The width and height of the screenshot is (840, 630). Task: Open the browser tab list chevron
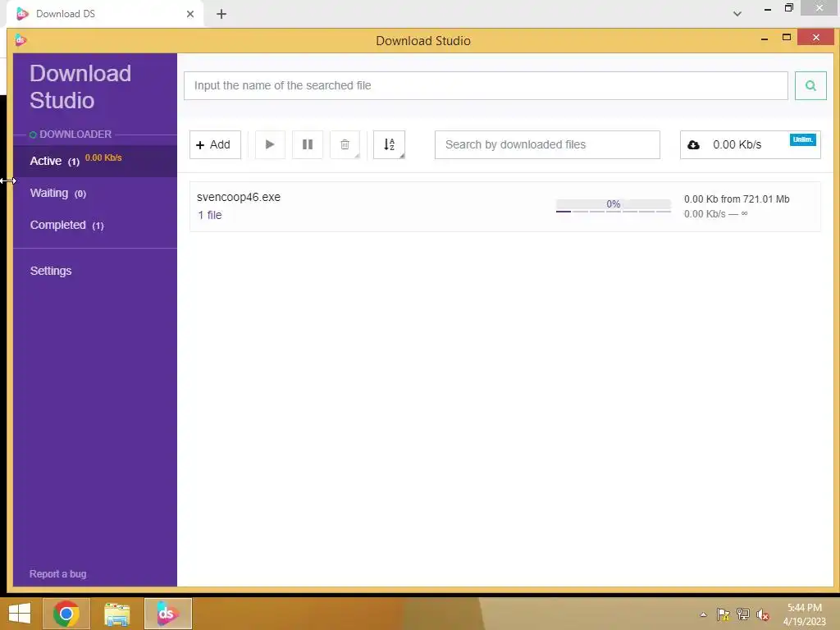[x=737, y=14]
